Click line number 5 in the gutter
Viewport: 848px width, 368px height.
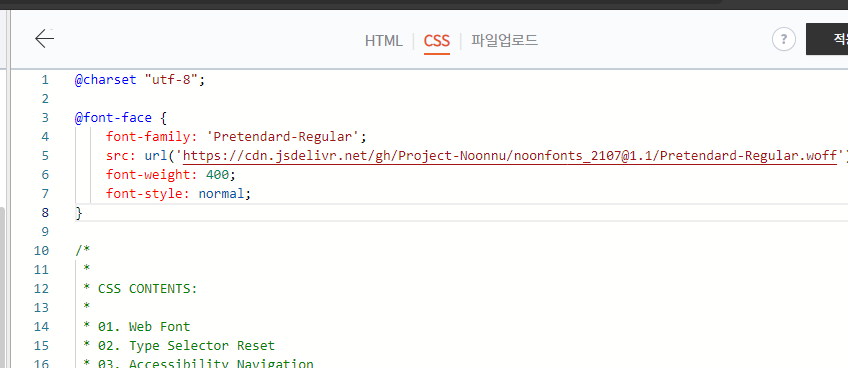click(x=45, y=156)
